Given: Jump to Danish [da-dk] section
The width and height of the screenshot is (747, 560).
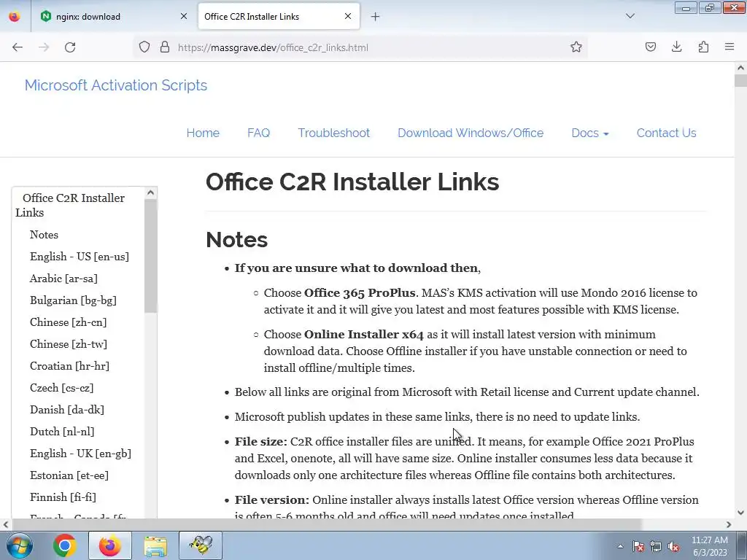Looking at the screenshot, I should [66, 410].
